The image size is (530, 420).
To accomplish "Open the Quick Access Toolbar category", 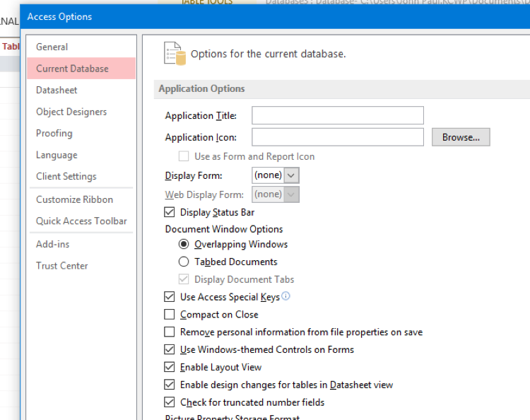I will pyautogui.click(x=81, y=221).
